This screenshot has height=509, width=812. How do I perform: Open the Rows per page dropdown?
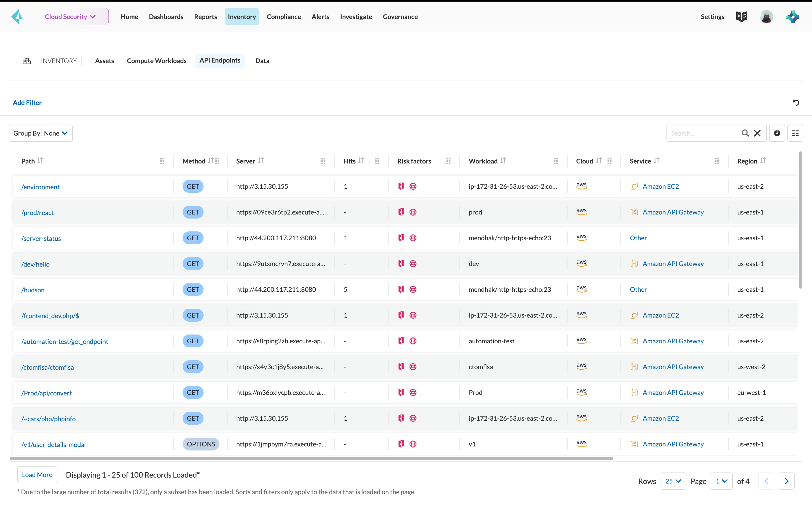coord(673,481)
